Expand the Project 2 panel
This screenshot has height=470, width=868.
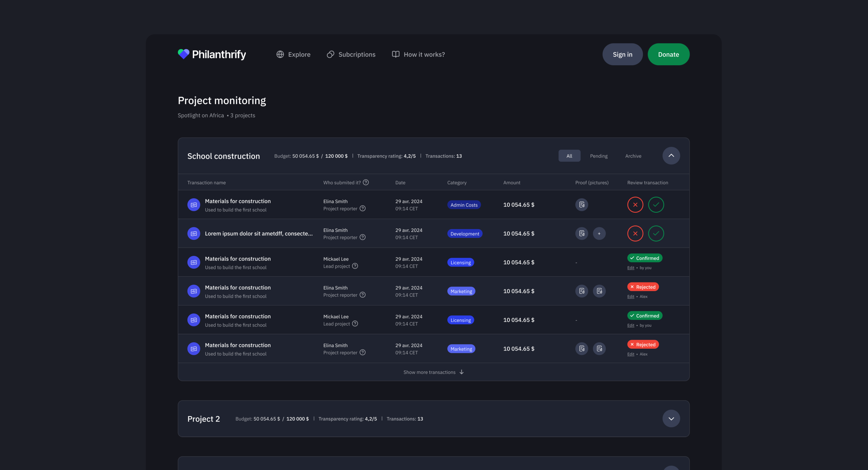click(671, 418)
